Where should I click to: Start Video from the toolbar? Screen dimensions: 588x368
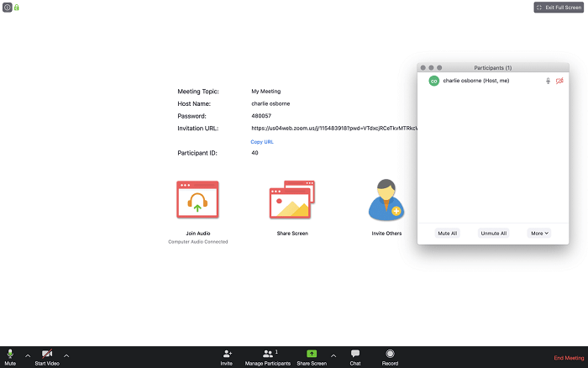[x=47, y=357]
